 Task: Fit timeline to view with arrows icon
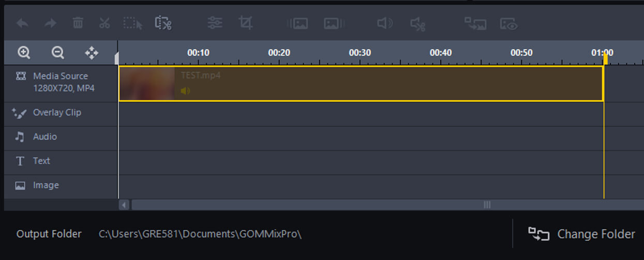(x=92, y=53)
